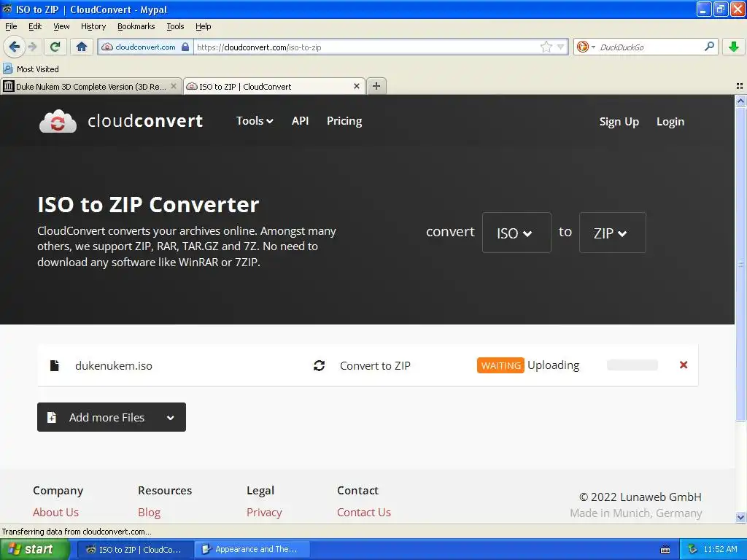This screenshot has height=560, width=747.
Task: Click the dukenukem.iso file name
Action: pos(113,366)
